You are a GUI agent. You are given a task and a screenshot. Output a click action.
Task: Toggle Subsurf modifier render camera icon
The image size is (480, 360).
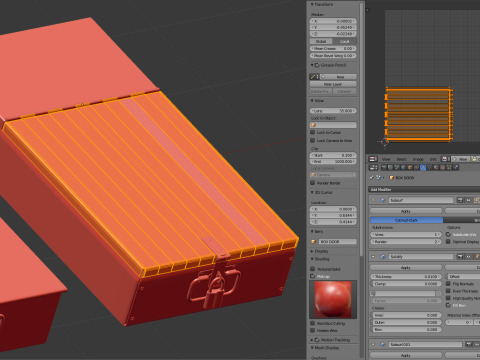460,200
